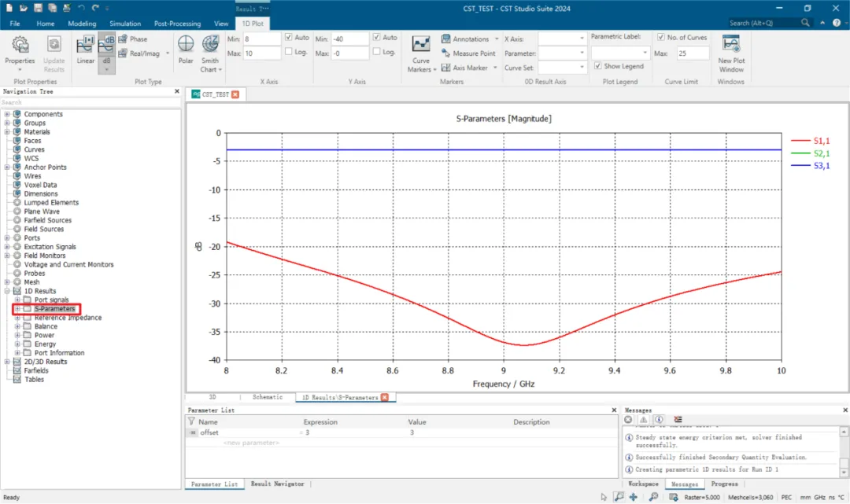850x504 pixels.
Task: Click the New Plot Window icon
Action: click(730, 44)
